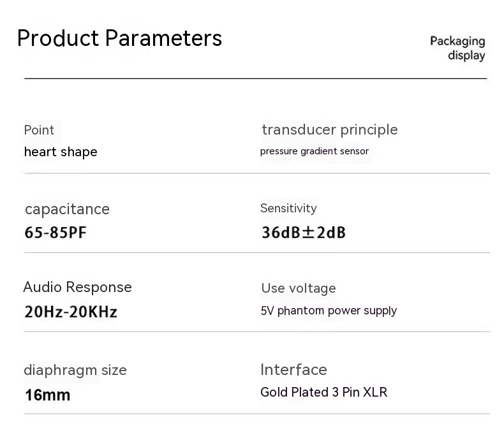The height and width of the screenshot is (440, 504).
Task: Select the Audio Response label
Action: pos(77,287)
